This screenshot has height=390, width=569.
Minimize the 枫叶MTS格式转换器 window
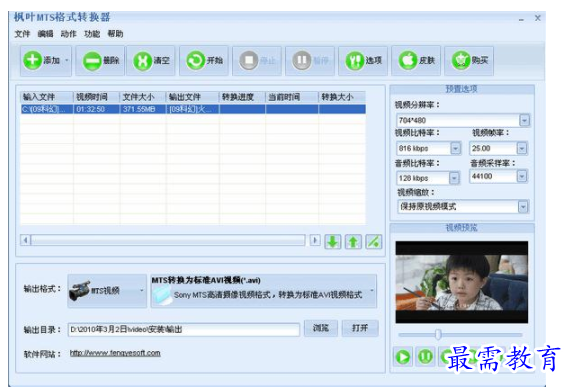coord(521,18)
